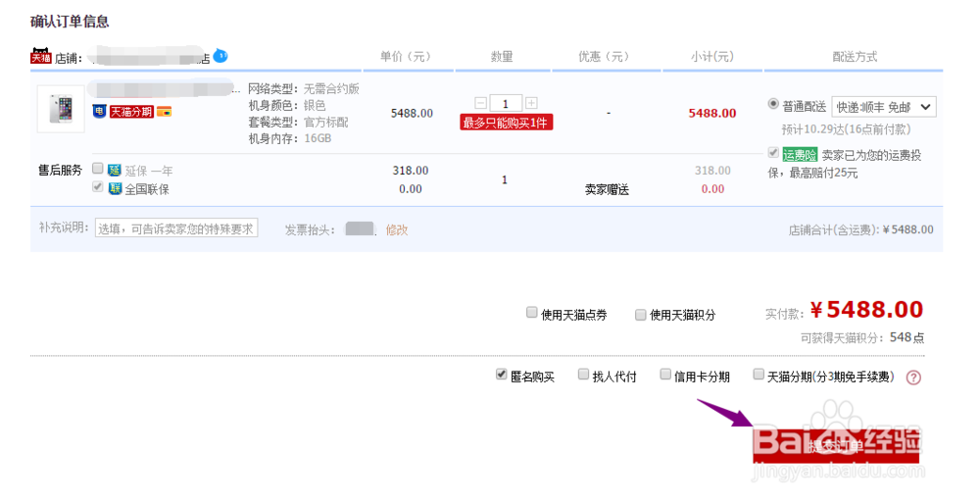
Task: Click the 联 nationwide warranty icon
Action: (x=115, y=188)
